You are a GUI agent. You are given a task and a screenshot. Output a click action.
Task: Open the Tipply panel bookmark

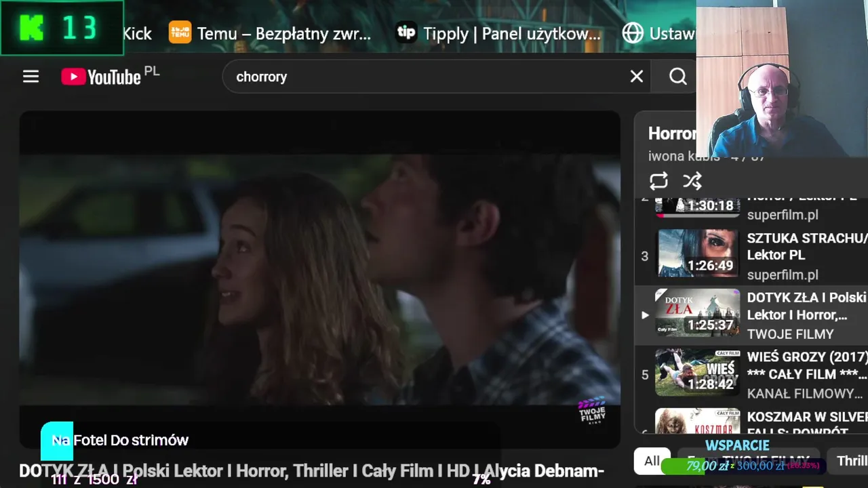click(498, 33)
